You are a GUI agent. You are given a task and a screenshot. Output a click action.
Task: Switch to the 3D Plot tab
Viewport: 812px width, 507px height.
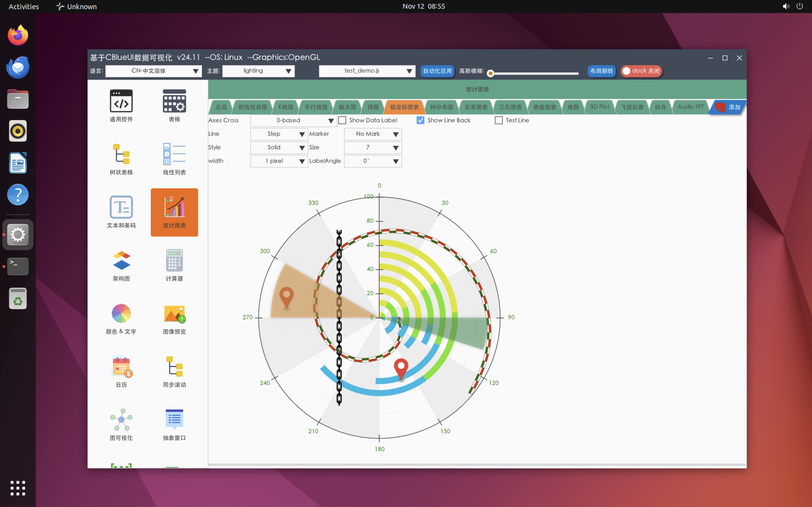point(599,107)
